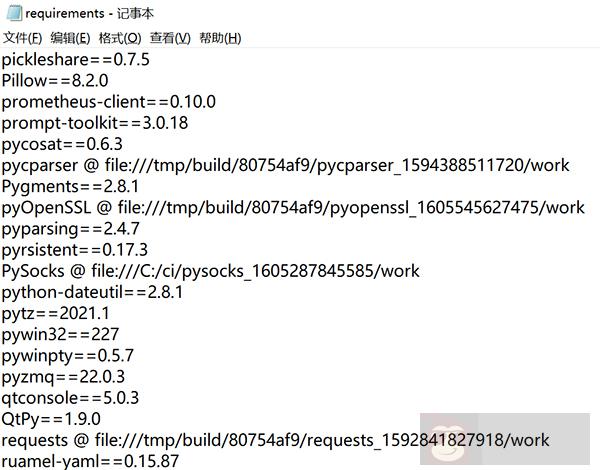Click the pyparsing==2.4.7 line
The image size is (600, 470).
coord(70,228)
